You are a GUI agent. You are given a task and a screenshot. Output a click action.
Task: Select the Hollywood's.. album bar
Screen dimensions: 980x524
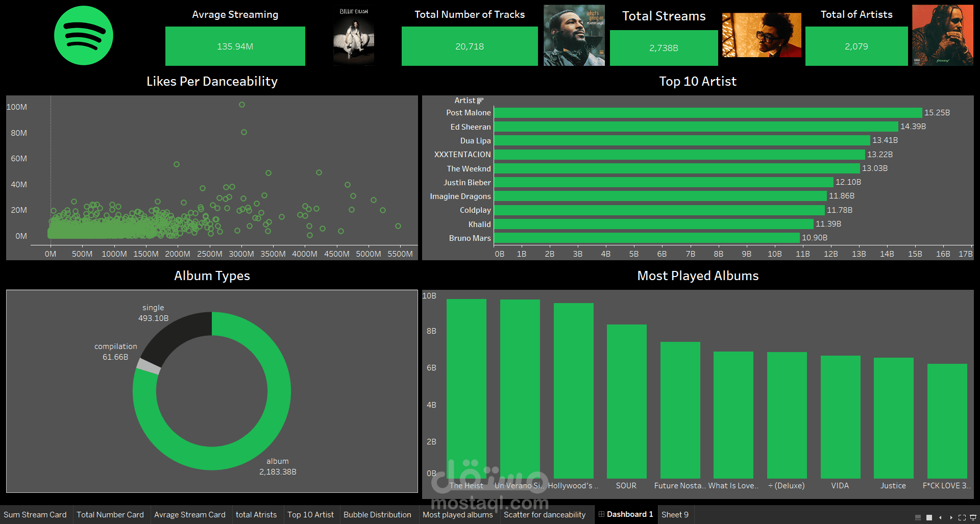click(574, 391)
